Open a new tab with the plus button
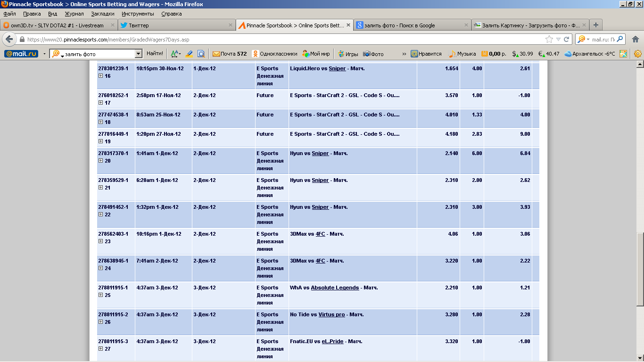The image size is (644, 362). click(x=596, y=25)
